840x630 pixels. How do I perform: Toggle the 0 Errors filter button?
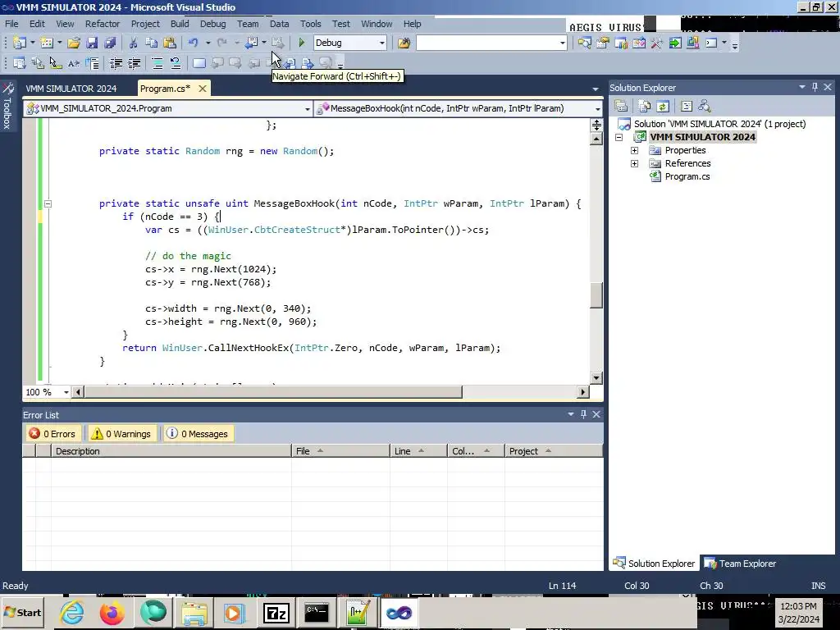point(52,433)
